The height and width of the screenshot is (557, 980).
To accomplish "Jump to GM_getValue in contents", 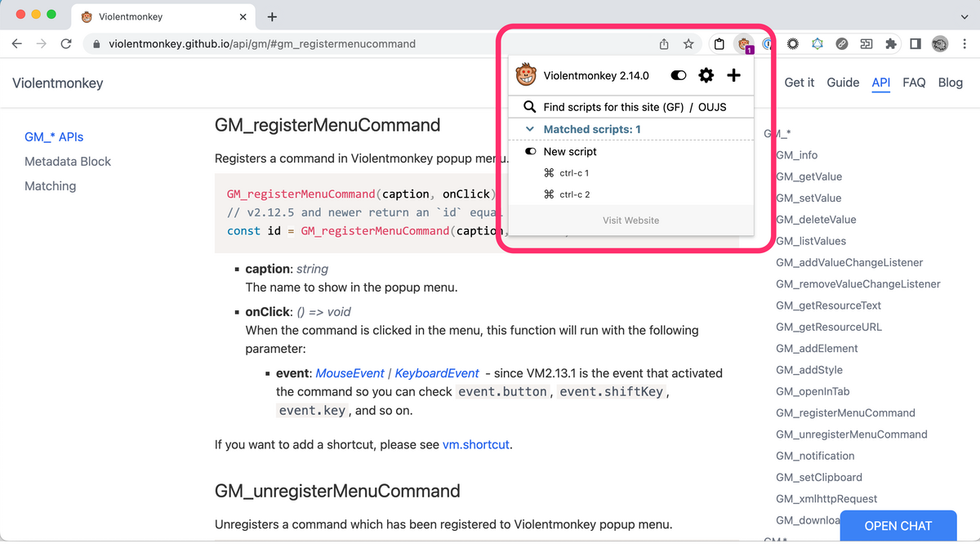I will click(808, 176).
